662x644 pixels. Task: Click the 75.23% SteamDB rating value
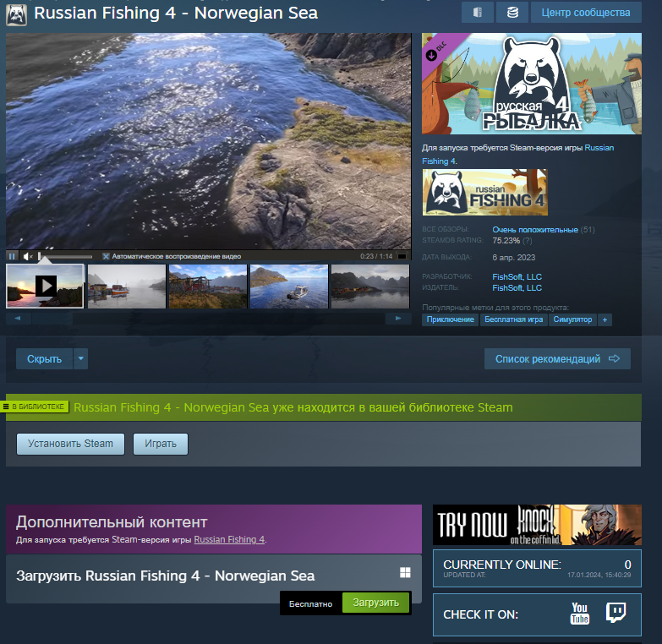[x=506, y=241]
